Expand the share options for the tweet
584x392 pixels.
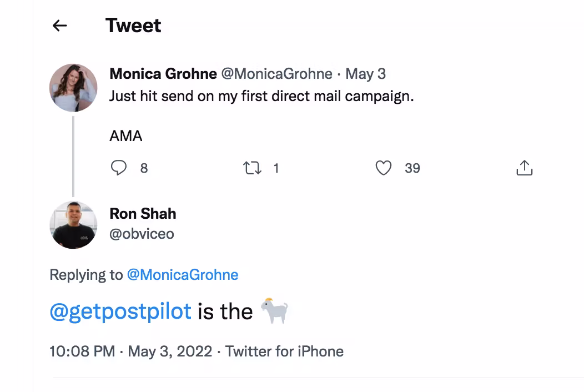tap(525, 167)
